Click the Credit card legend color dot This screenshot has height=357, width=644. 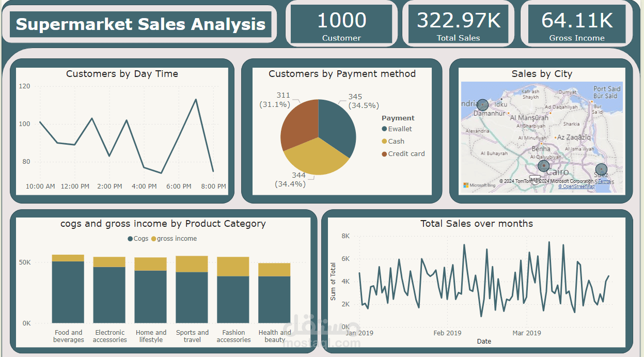pos(383,153)
